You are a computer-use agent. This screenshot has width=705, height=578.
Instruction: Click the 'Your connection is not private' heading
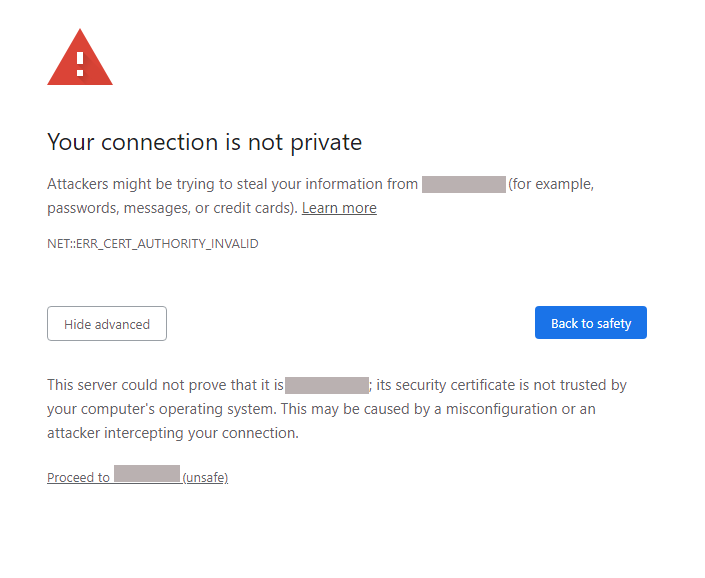pyautogui.click(x=204, y=142)
